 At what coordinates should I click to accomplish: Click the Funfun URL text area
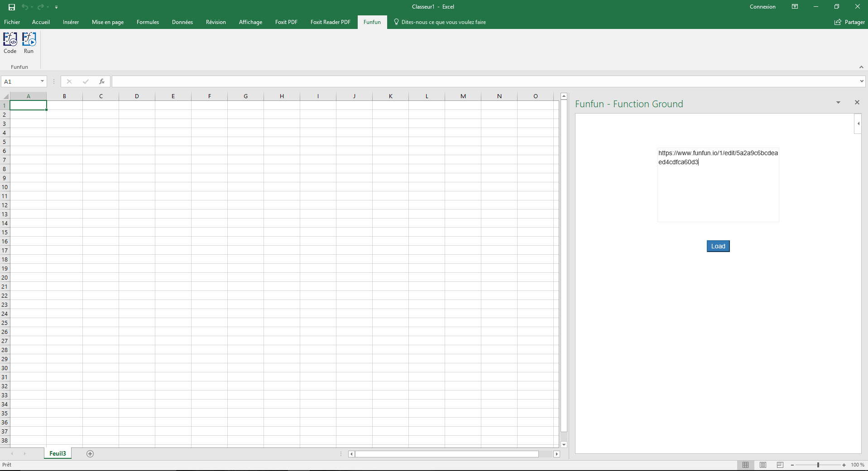pyautogui.click(x=718, y=185)
